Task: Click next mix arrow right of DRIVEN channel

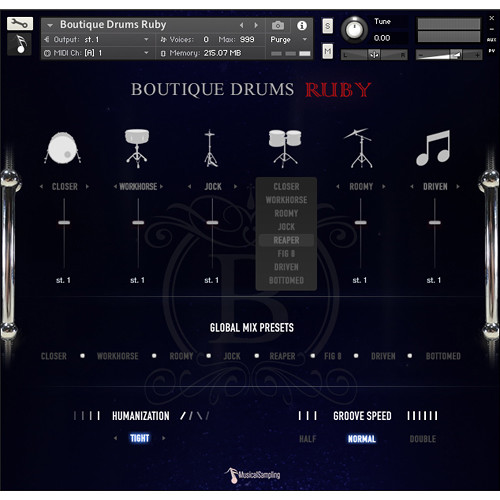Action: pos(458,187)
